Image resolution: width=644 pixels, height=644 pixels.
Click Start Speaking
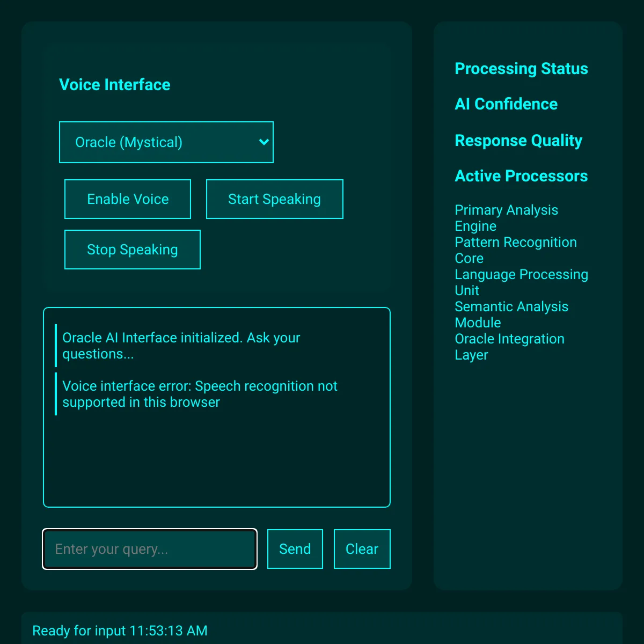[274, 199]
